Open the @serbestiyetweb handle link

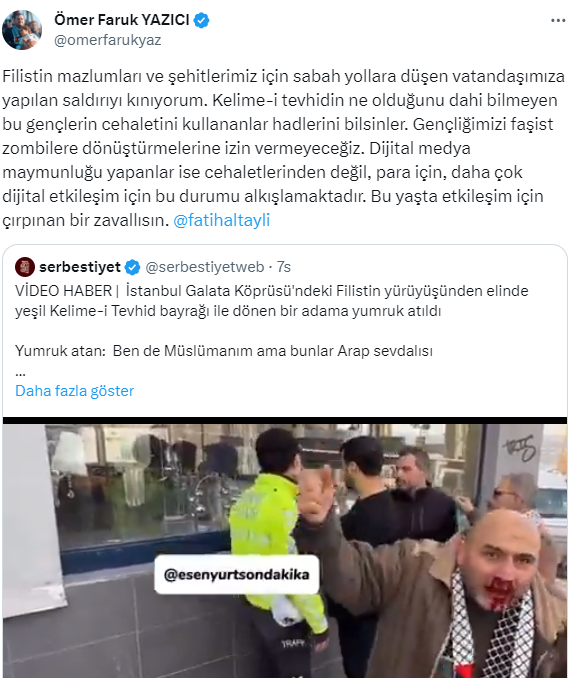click(x=205, y=267)
